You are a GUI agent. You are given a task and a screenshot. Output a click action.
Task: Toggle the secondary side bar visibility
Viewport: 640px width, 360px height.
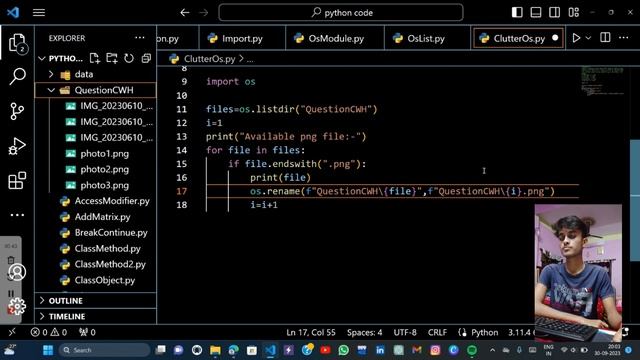click(x=555, y=12)
